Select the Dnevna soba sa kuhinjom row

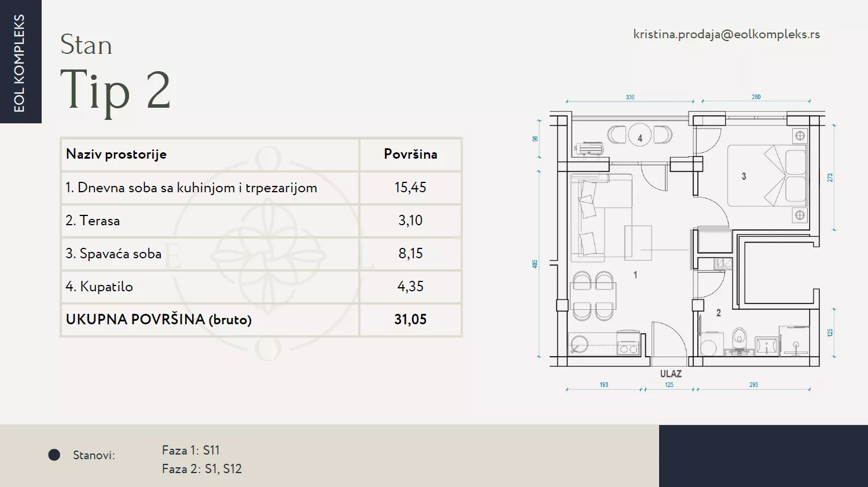(191, 188)
